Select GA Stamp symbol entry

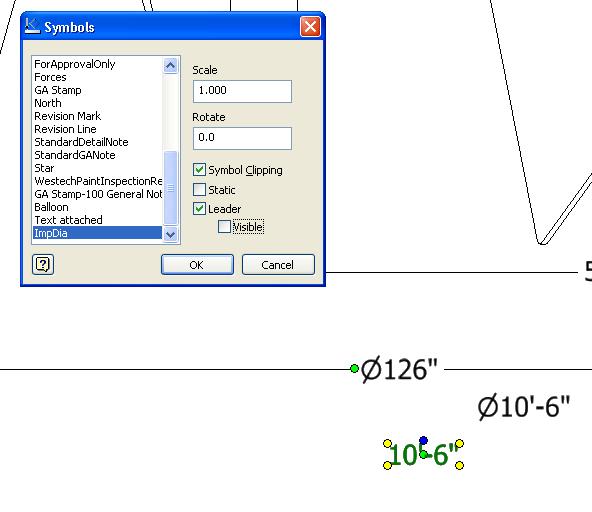97,90
